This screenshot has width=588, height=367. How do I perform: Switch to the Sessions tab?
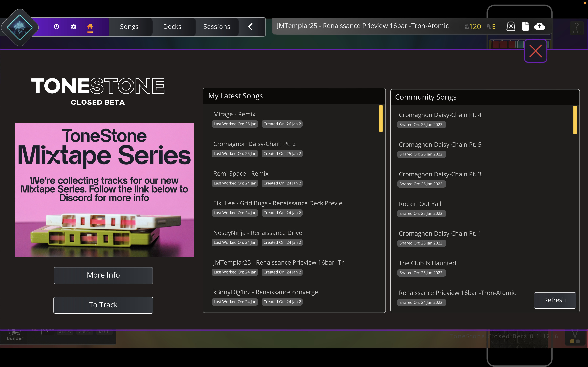coord(217,27)
